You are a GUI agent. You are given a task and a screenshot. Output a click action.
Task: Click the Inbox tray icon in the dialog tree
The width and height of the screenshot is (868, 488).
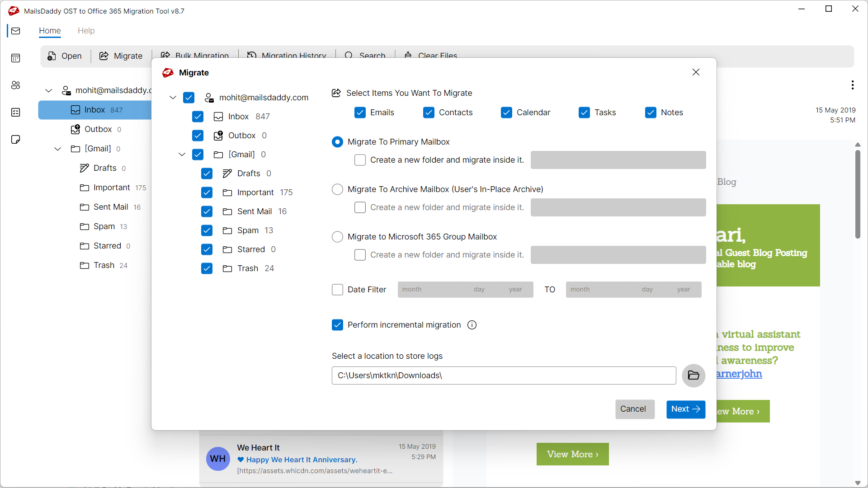(x=218, y=117)
